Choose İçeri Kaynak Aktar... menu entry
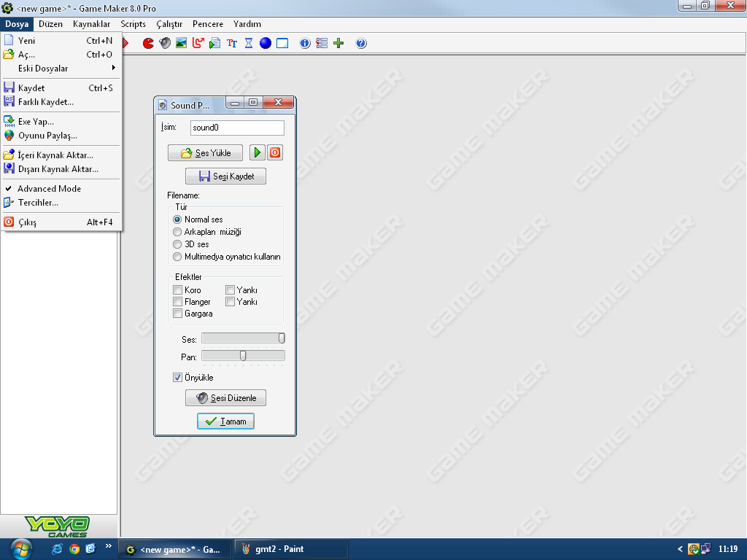747x560 pixels. pos(61,155)
